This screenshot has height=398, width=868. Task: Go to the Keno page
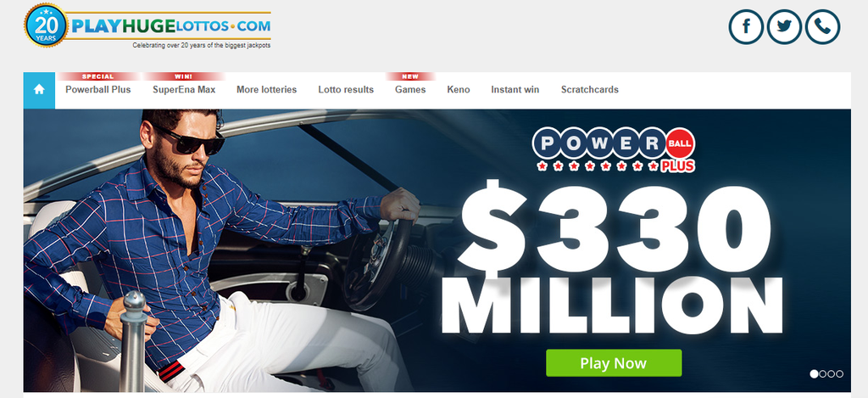(459, 89)
